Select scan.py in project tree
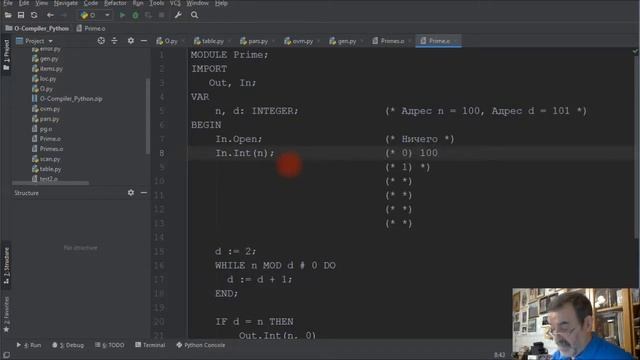The image size is (640, 360). tap(46, 159)
